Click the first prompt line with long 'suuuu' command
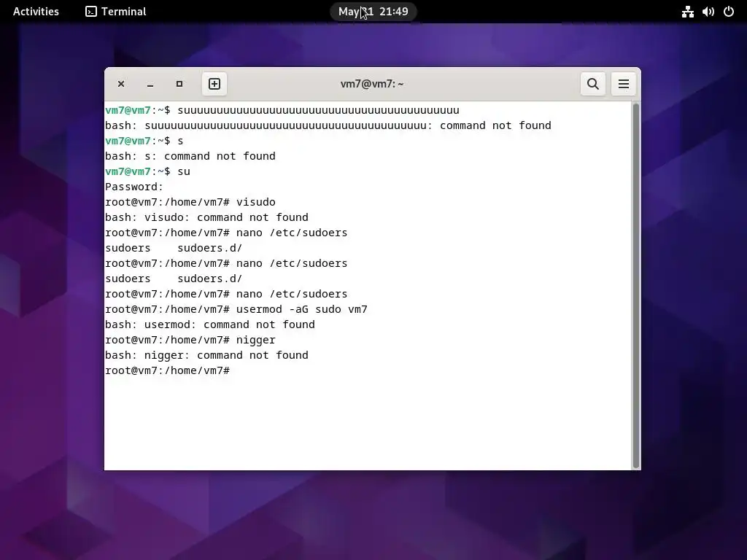This screenshot has height=560, width=747. [x=282, y=110]
